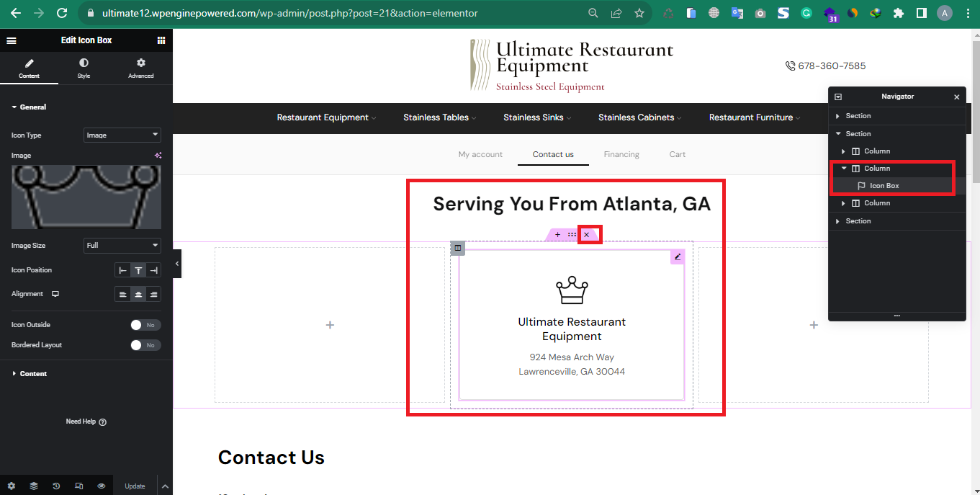
Task: Open the Stainless Cabinets menu
Action: tap(639, 117)
